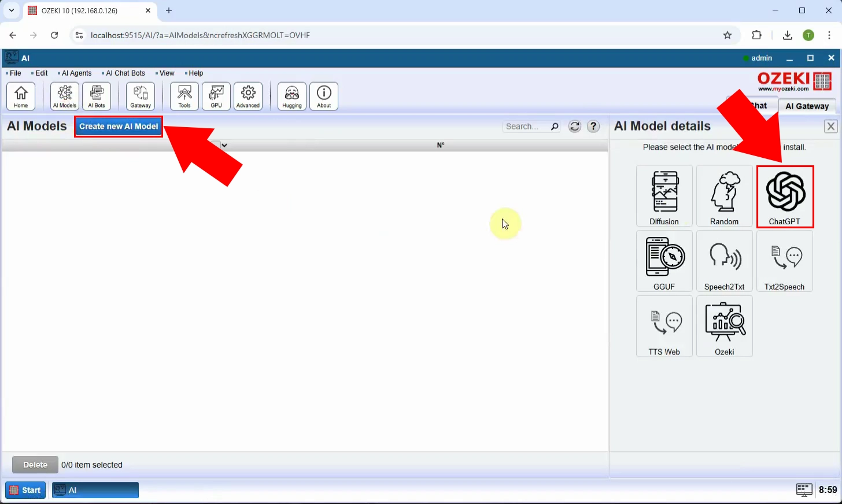This screenshot has height=504, width=842.
Task: Click the OZEKI logo
Action: coord(794,81)
